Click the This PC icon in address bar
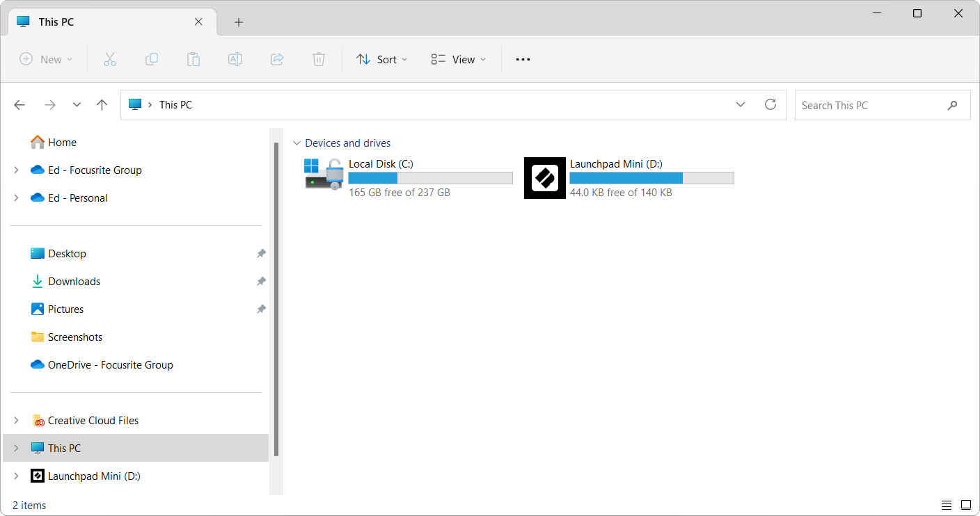Viewport: 980px width, 516px height. pyautogui.click(x=135, y=104)
